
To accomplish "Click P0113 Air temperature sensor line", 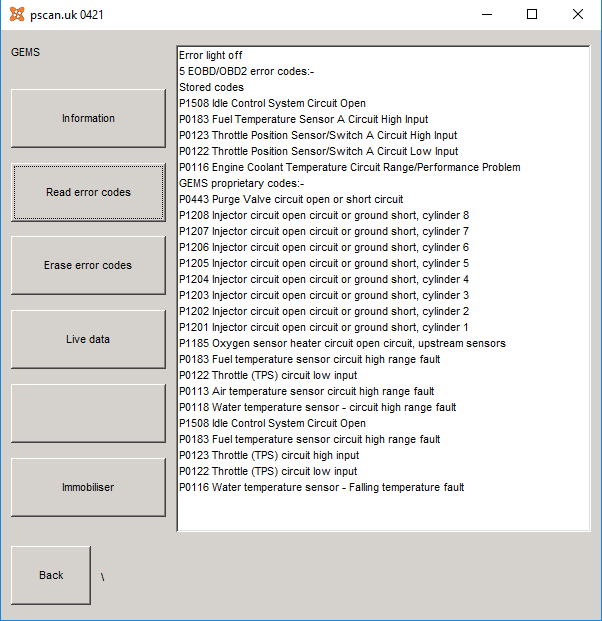I will [x=307, y=391].
